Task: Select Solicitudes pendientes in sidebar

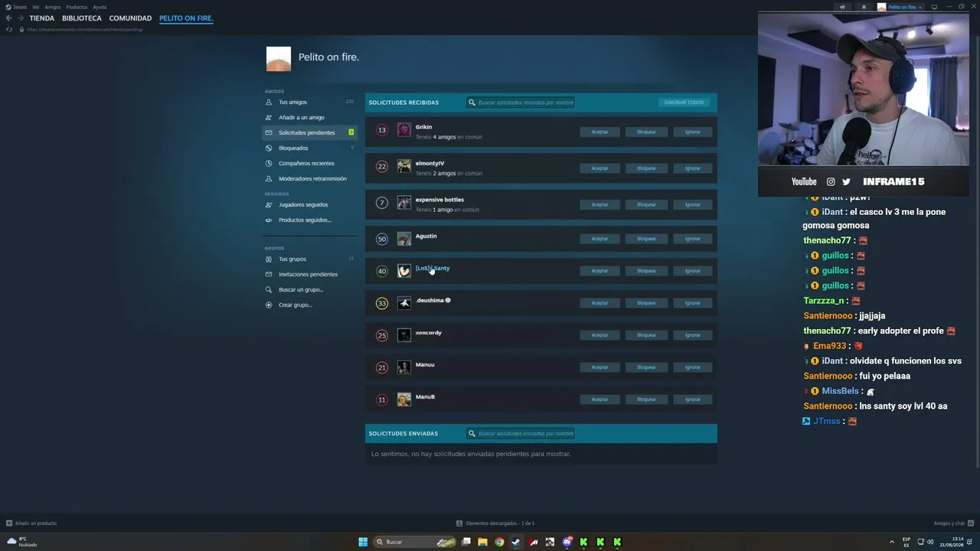Action: 309,133
